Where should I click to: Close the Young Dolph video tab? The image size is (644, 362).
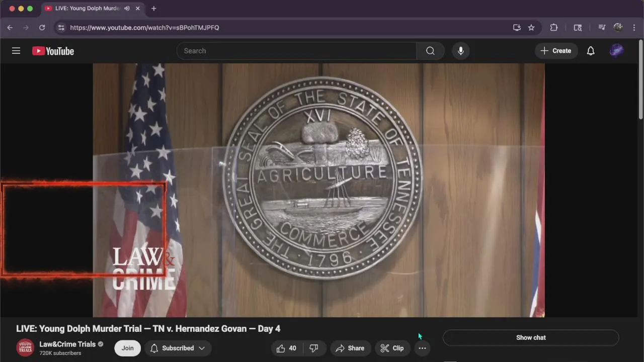point(138,9)
